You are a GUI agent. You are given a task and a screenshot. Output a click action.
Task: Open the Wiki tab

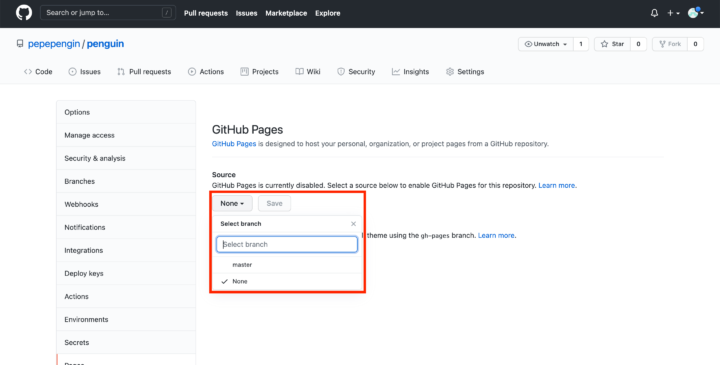pyautogui.click(x=308, y=72)
